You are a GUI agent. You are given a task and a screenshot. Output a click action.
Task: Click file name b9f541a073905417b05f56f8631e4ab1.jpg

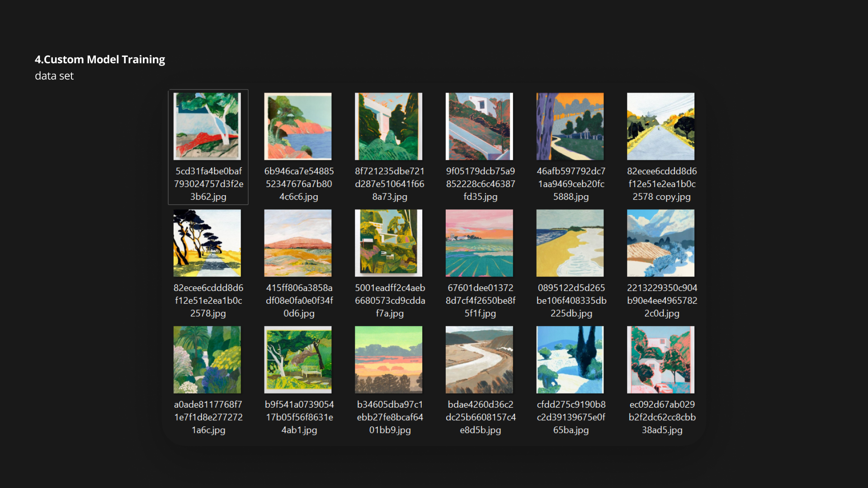(x=299, y=417)
